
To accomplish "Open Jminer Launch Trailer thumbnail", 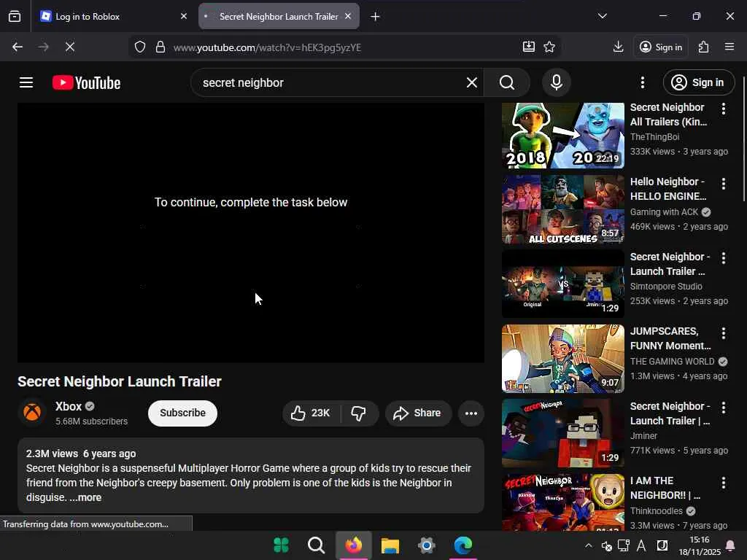I will click(562, 433).
